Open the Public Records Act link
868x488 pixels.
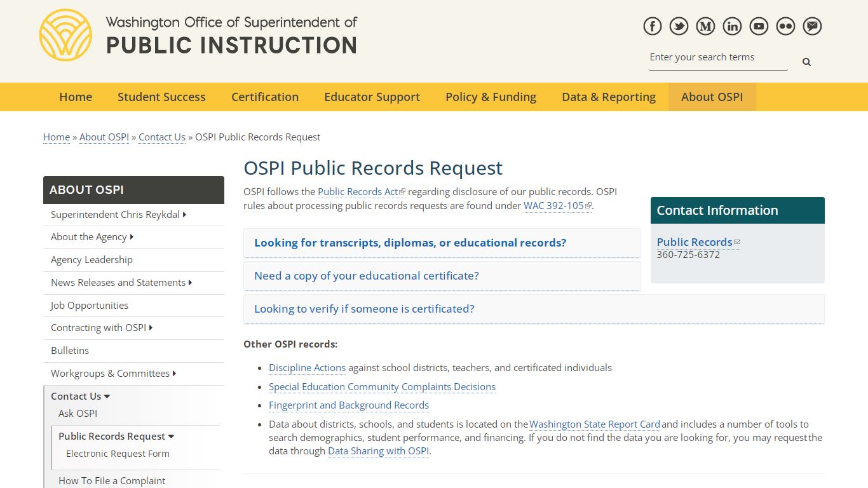(361, 191)
